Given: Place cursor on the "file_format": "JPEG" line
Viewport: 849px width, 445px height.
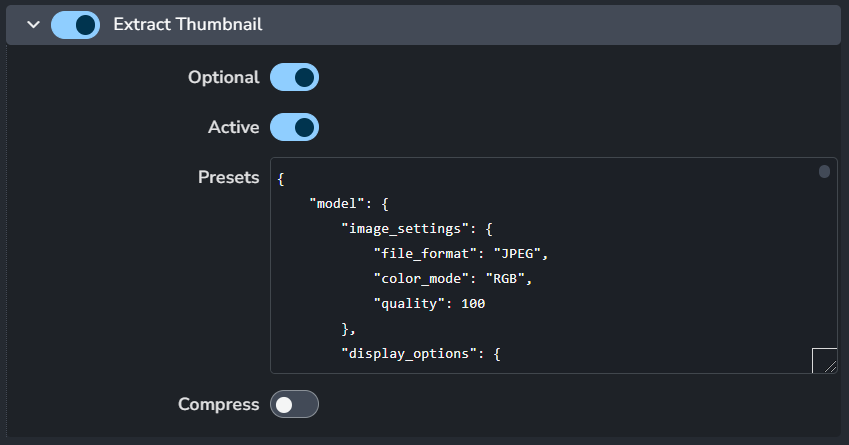Looking at the screenshot, I should tap(460, 253).
